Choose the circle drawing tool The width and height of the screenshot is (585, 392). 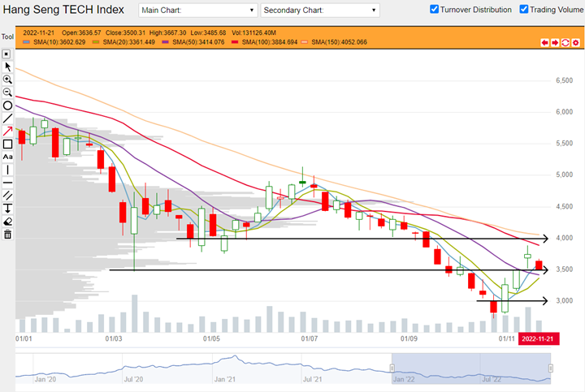pyautogui.click(x=7, y=106)
